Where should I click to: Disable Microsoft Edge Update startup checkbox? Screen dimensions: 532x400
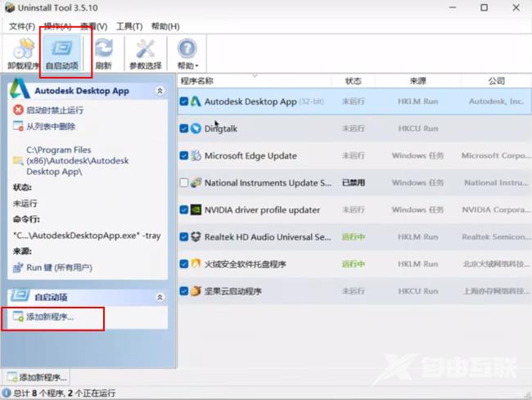coord(184,155)
